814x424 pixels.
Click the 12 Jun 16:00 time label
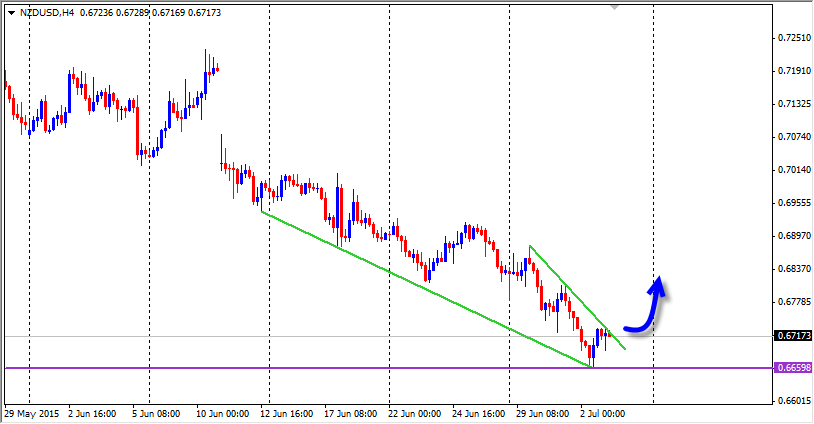pos(287,414)
